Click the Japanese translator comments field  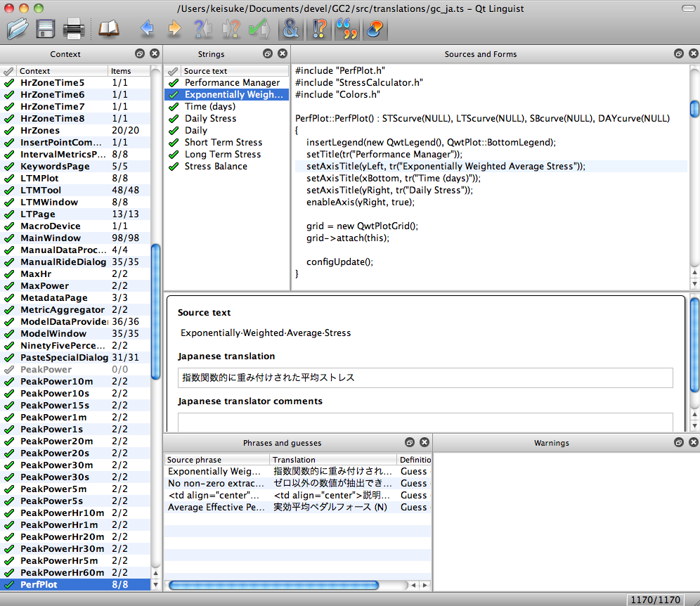(425, 422)
